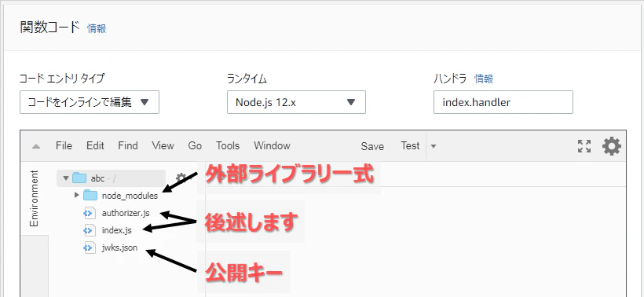Select the abc root folder row

111,178
